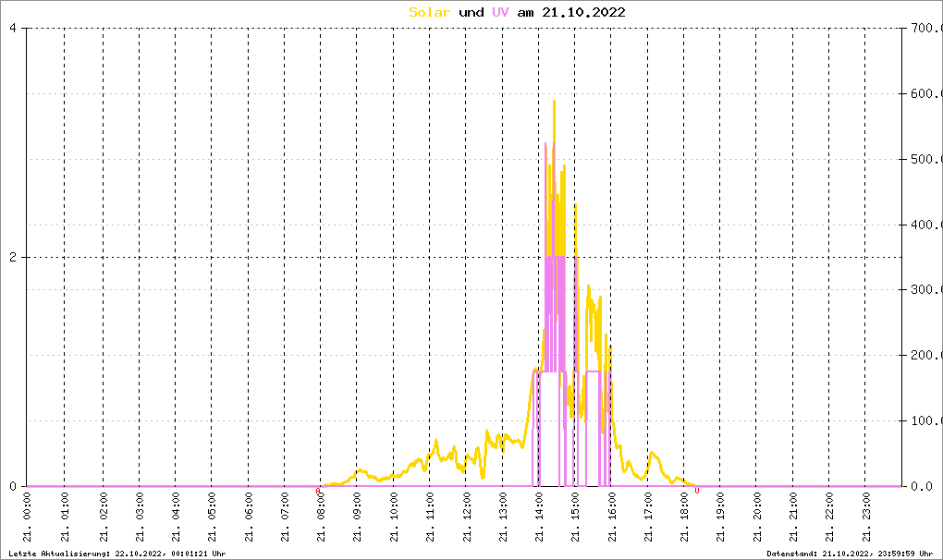Click the highest yellow solar peak
943x560 pixels.
click(x=554, y=102)
